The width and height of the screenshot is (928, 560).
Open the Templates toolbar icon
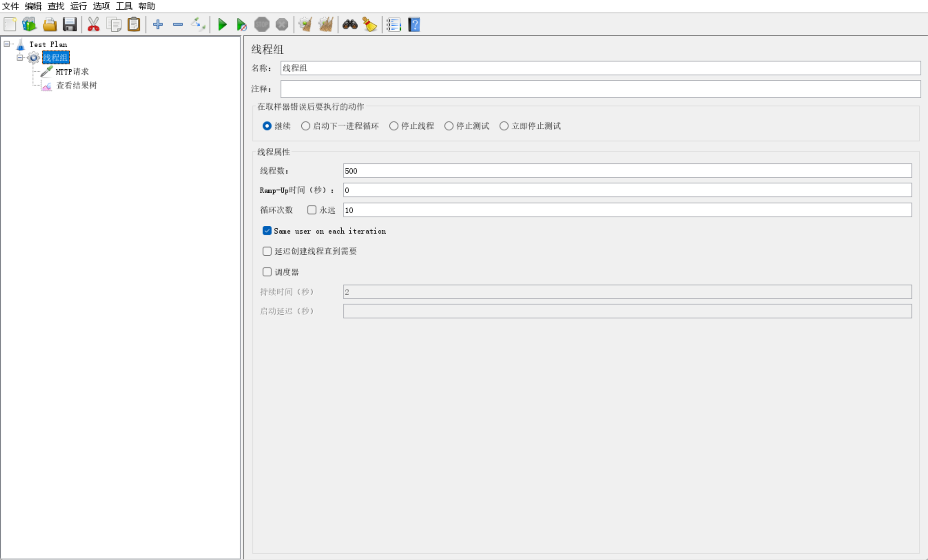point(29,24)
